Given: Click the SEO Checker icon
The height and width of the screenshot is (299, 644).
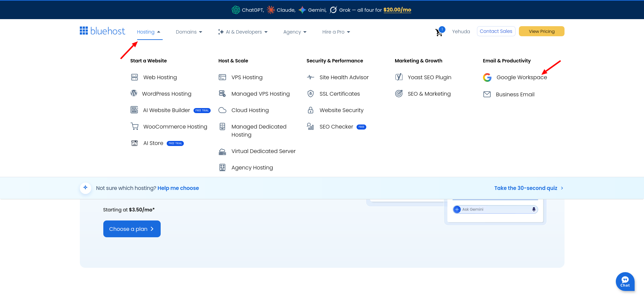Looking at the screenshot, I should (310, 126).
